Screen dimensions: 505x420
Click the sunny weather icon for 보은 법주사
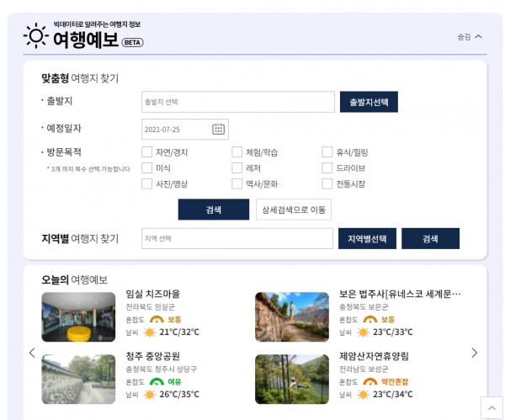click(363, 332)
